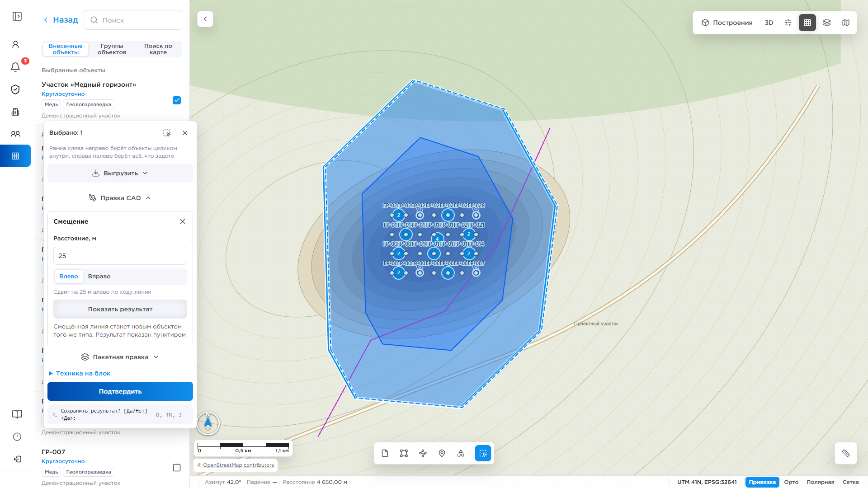Open the info circle icon
The image size is (868, 488).
point(17,436)
